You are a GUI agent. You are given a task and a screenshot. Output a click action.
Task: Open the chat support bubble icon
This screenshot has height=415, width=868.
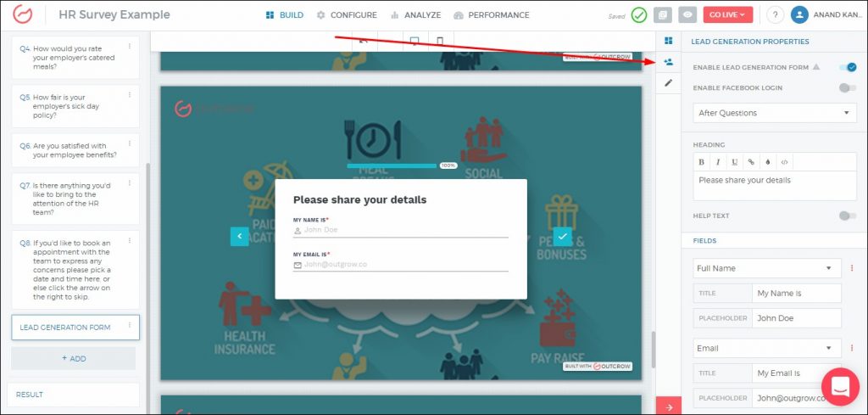[840, 387]
